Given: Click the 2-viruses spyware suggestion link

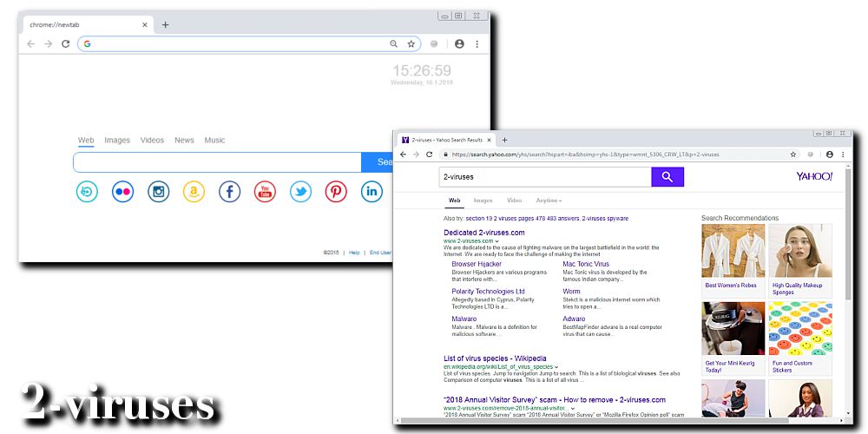Looking at the screenshot, I should tap(604, 218).
